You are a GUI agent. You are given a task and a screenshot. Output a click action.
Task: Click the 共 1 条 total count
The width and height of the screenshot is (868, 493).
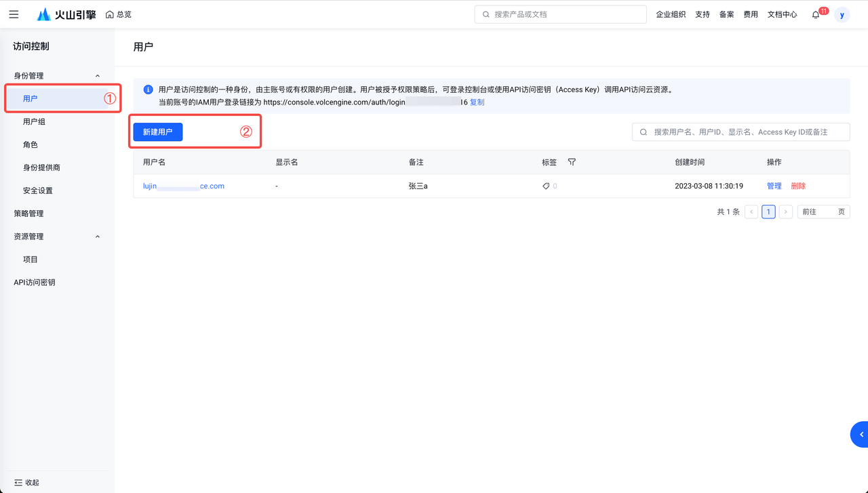(728, 212)
